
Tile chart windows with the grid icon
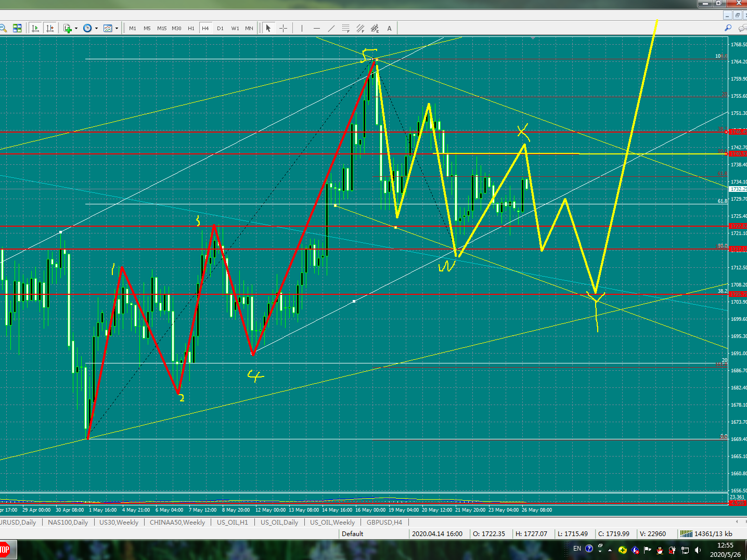click(x=17, y=28)
